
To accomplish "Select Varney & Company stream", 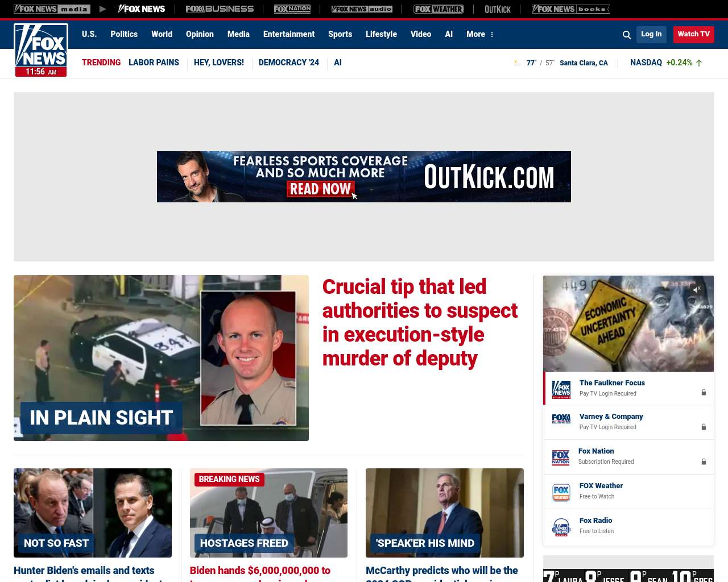I will coord(628,422).
